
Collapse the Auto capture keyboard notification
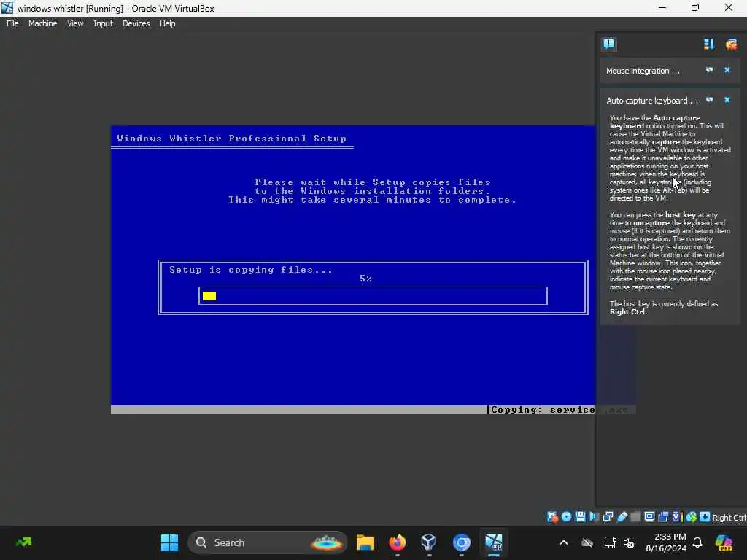pyautogui.click(x=651, y=101)
